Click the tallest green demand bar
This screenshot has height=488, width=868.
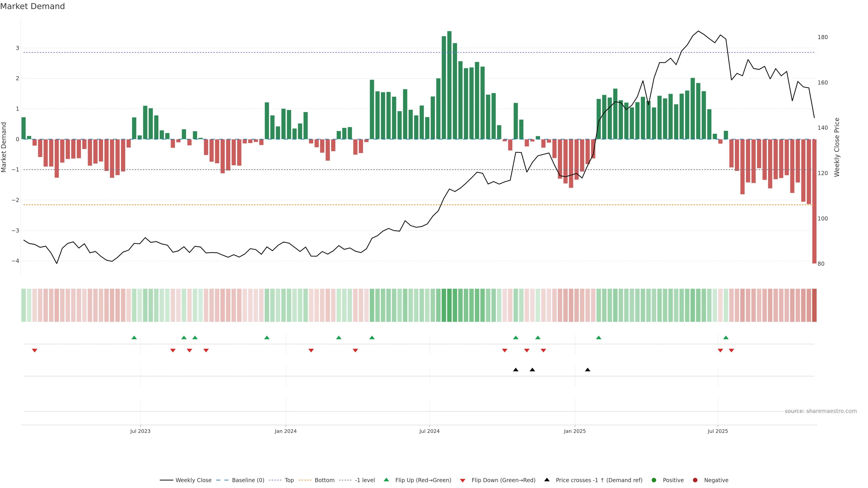tap(449, 84)
